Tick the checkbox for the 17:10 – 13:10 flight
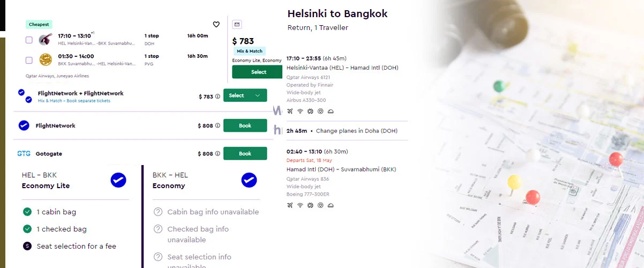 point(29,40)
